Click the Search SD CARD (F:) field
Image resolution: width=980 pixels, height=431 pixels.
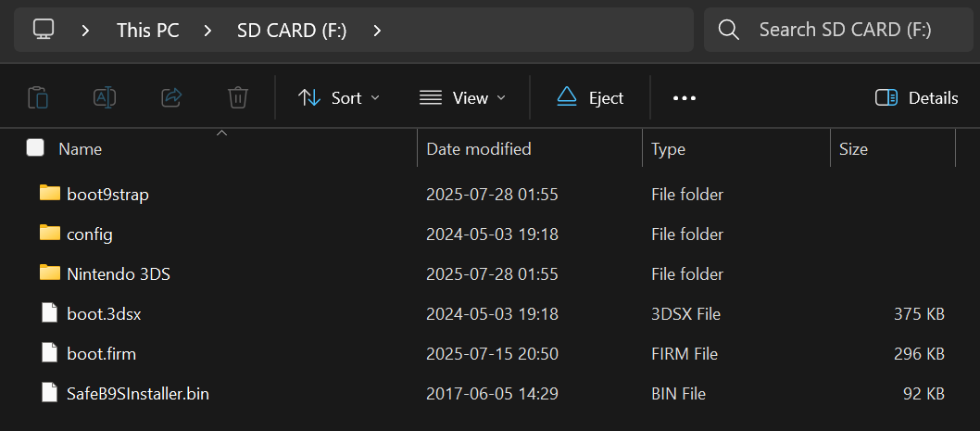pos(845,30)
